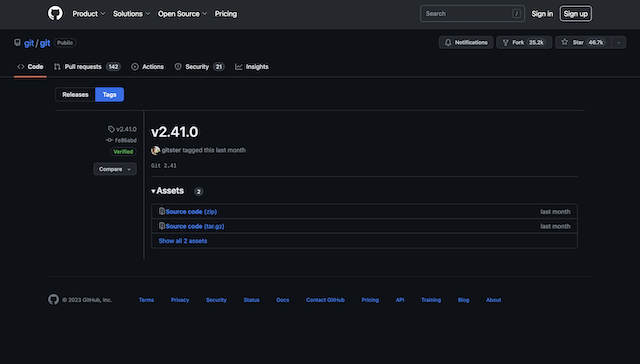640x364 pixels.
Task: Download Source code (tar.gz)
Action: pos(195,226)
